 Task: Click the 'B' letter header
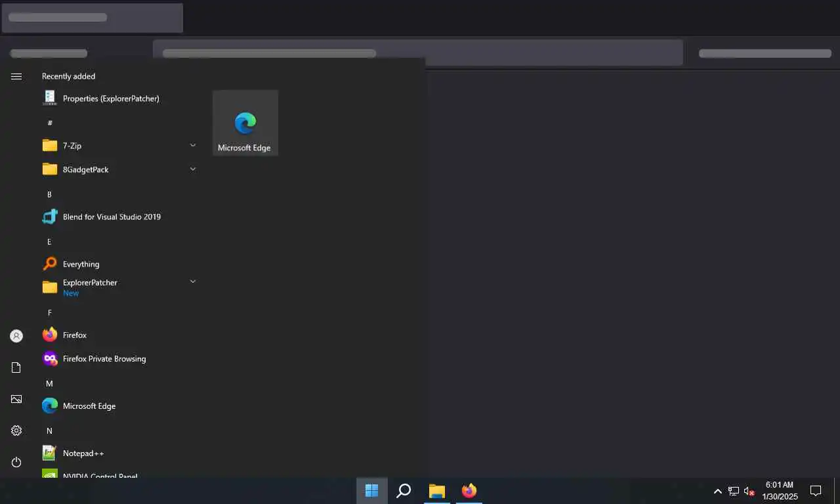pos(49,194)
